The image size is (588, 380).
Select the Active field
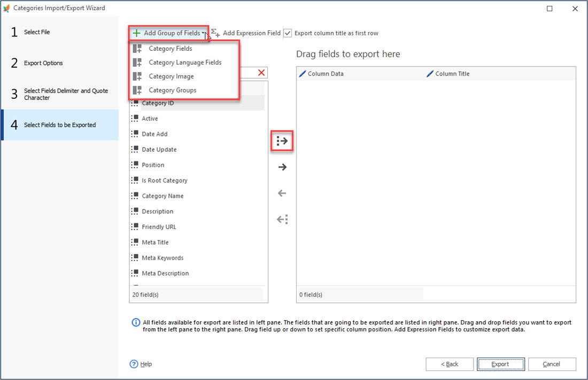197,119
